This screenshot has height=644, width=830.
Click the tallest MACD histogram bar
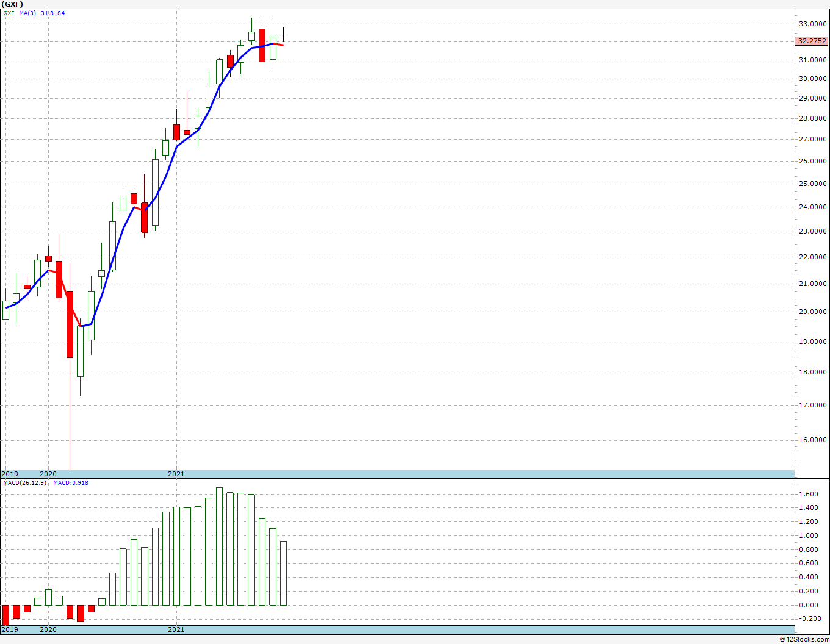click(x=219, y=546)
